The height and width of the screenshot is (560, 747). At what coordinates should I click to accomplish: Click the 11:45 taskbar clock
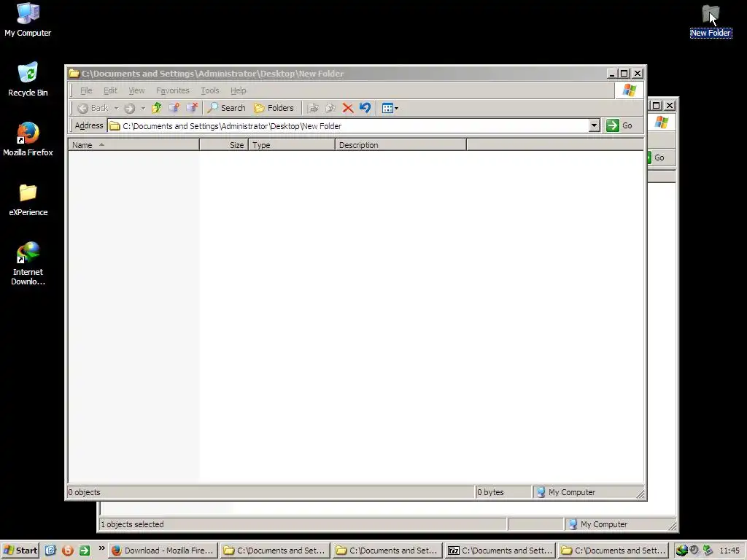729,551
